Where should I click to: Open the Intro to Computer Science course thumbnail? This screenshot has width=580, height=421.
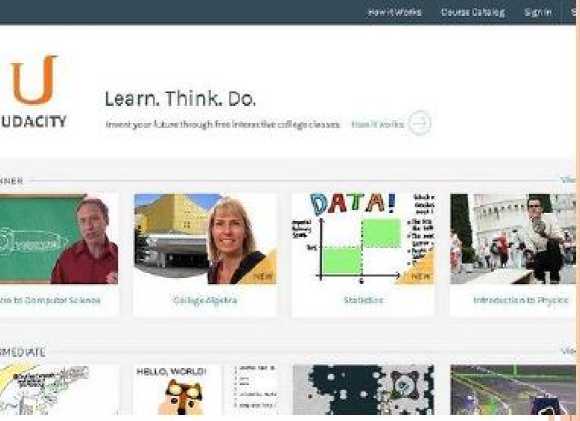59,239
